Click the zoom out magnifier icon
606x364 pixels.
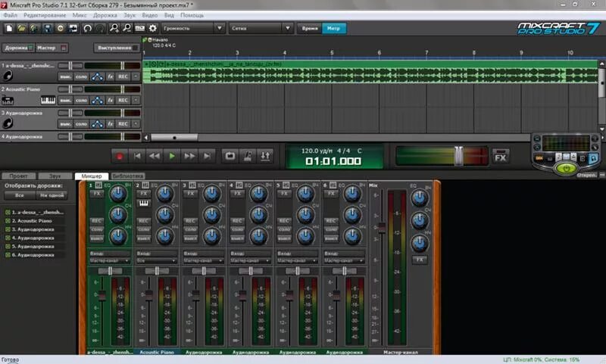127,28
